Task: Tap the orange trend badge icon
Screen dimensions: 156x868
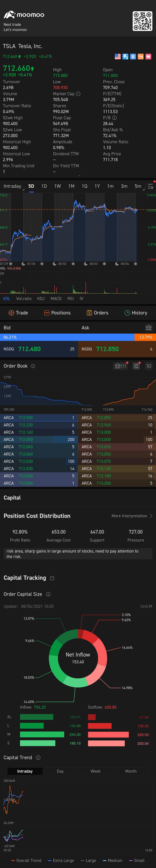Action: pos(140,57)
